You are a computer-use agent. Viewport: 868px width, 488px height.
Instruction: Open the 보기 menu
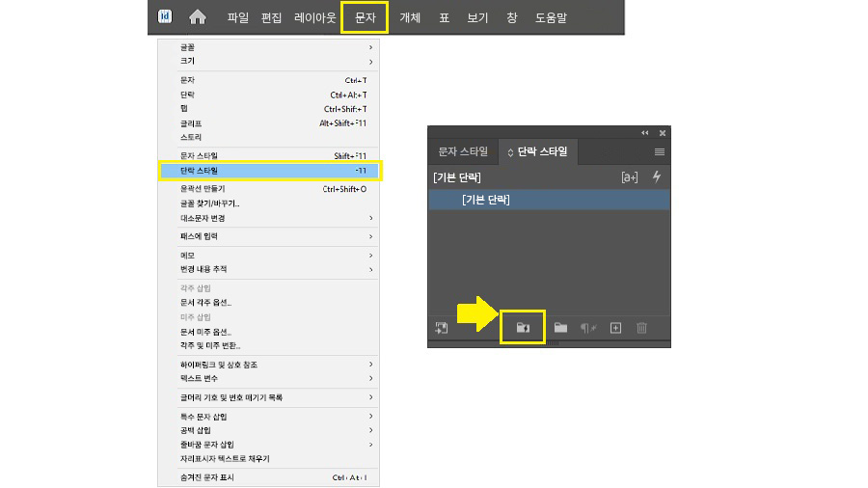[x=477, y=17]
